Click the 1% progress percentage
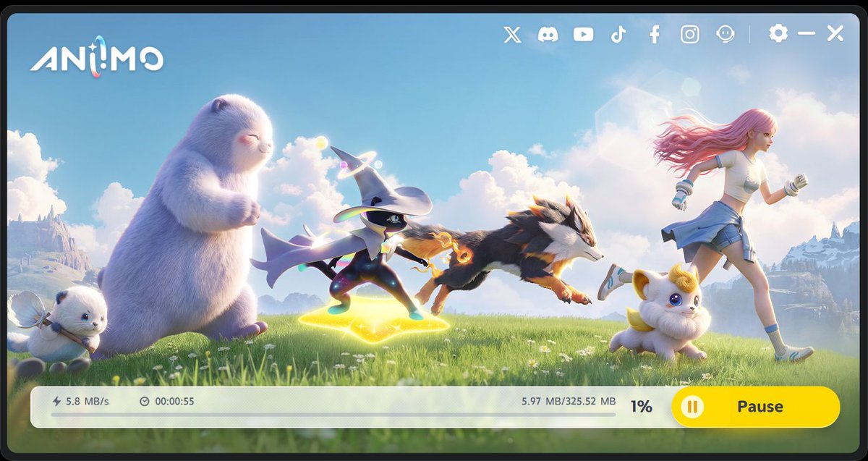The height and width of the screenshot is (461, 868). pos(641,407)
